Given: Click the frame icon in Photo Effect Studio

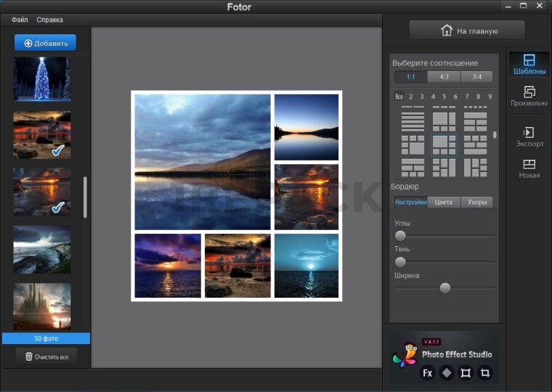Looking at the screenshot, I should (x=466, y=373).
